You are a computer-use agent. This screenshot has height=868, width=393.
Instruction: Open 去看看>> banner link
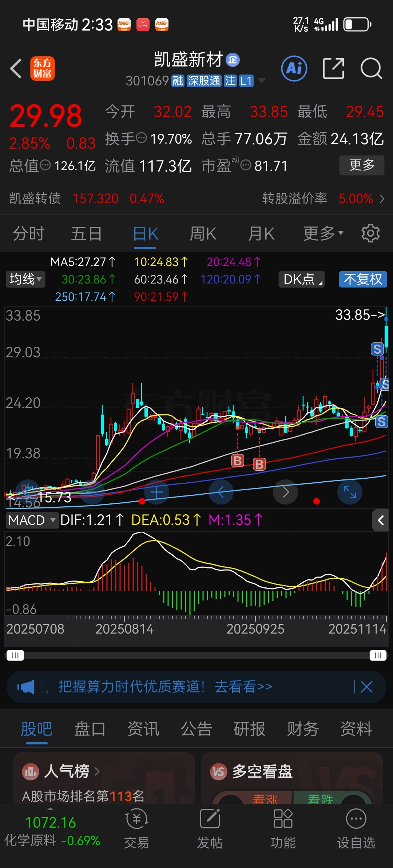pyautogui.click(x=243, y=687)
